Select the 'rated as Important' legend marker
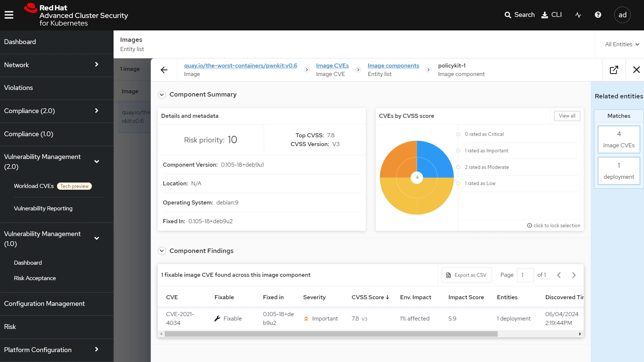This screenshot has height=362, width=644. (458, 151)
